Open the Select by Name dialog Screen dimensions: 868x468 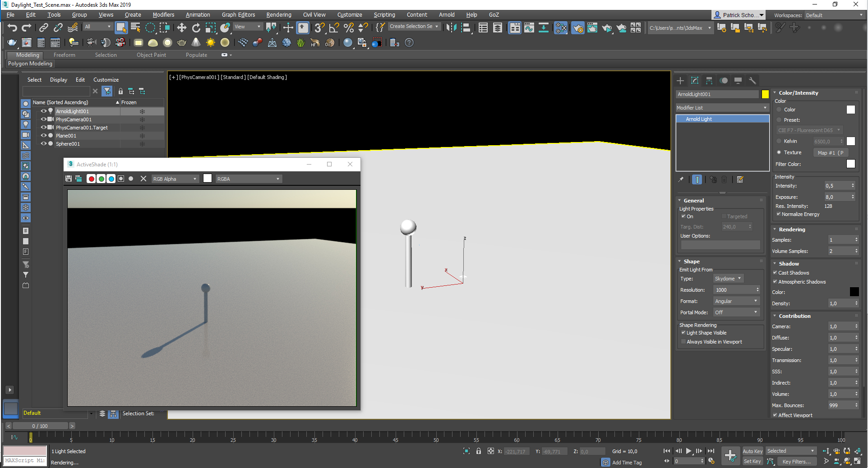click(134, 28)
